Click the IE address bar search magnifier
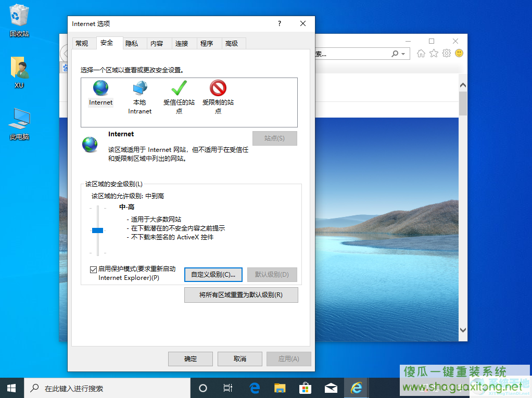Viewport: 532px width, 398px height. (395, 54)
